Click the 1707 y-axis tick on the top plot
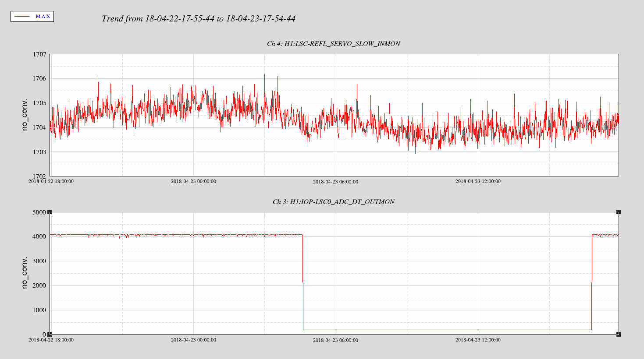The height and width of the screenshot is (359, 644). pos(39,54)
